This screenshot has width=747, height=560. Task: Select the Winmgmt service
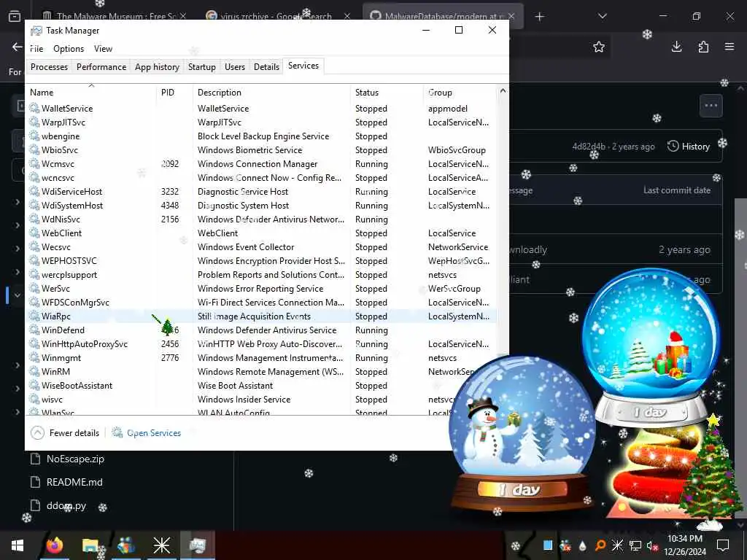(x=261, y=357)
